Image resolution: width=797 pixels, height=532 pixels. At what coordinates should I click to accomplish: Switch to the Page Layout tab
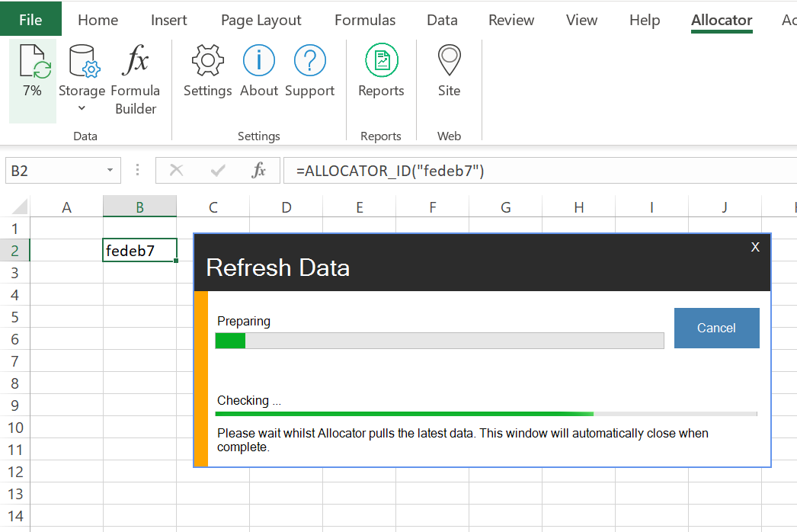[261, 21]
